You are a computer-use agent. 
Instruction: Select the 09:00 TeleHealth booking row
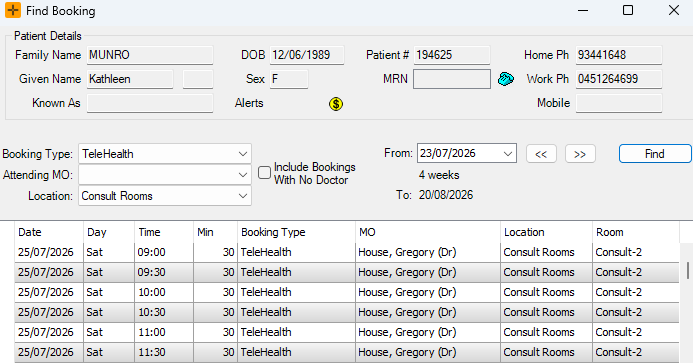[347, 252]
